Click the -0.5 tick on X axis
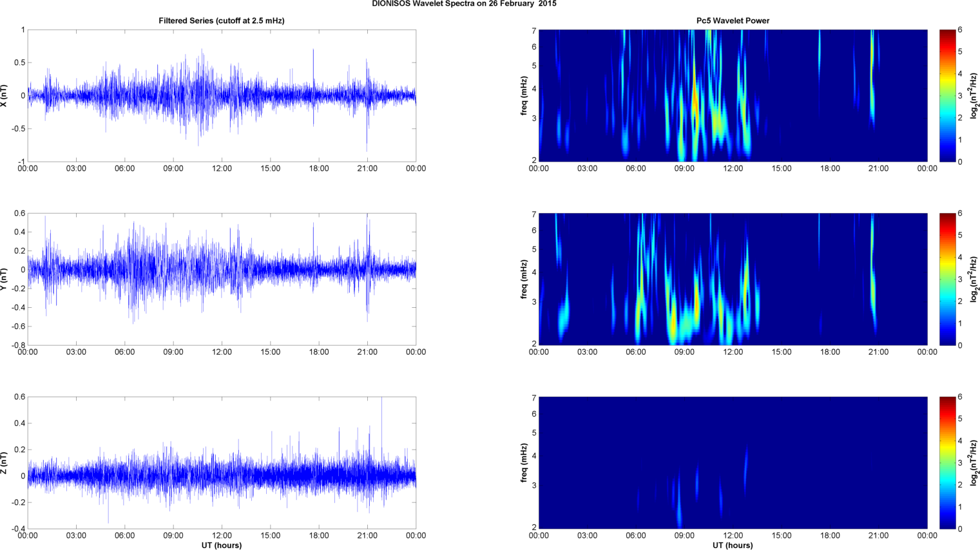The image size is (980, 550). pyautogui.click(x=18, y=129)
